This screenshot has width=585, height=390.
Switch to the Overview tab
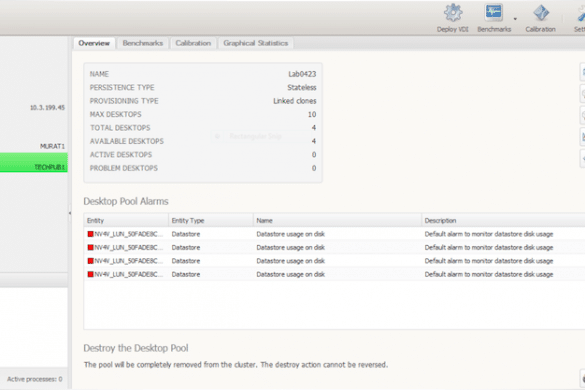pyautogui.click(x=94, y=43)
